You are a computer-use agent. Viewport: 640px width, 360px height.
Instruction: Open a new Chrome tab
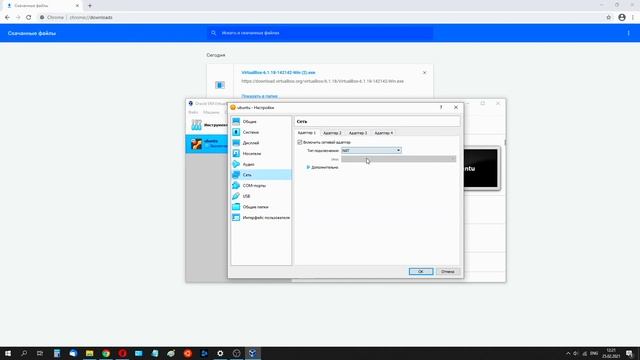[x=90, y=6]
